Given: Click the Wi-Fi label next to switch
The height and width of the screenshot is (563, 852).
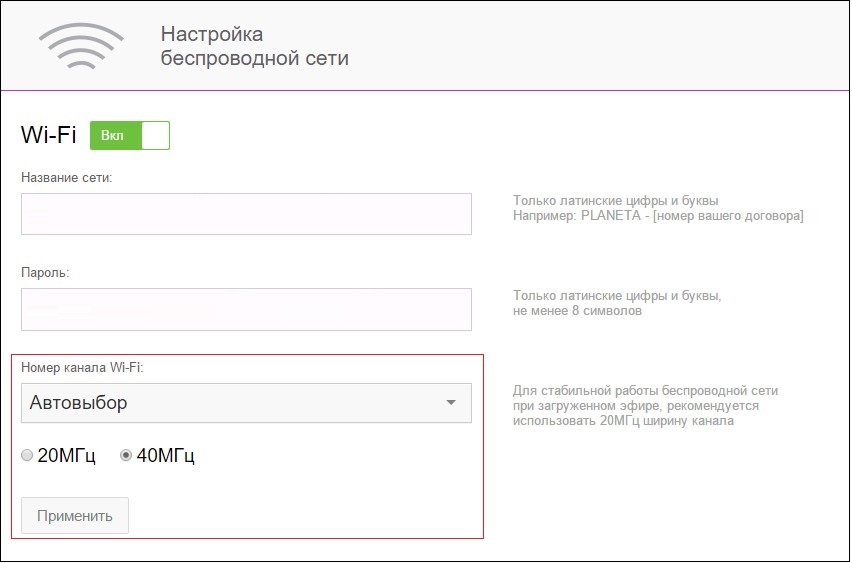Looking at the screenshot, I should 48,136.
